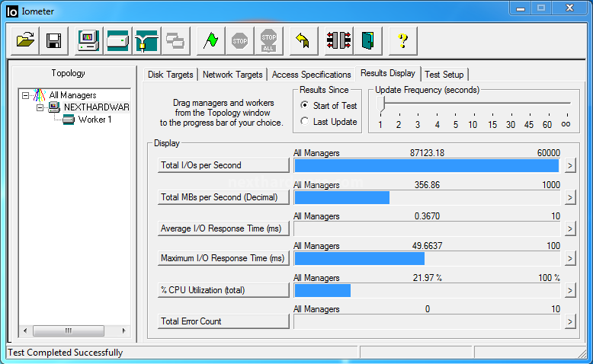Open the Access Specifications tab
Screen dimensions: 593x364
click(311, 75)
